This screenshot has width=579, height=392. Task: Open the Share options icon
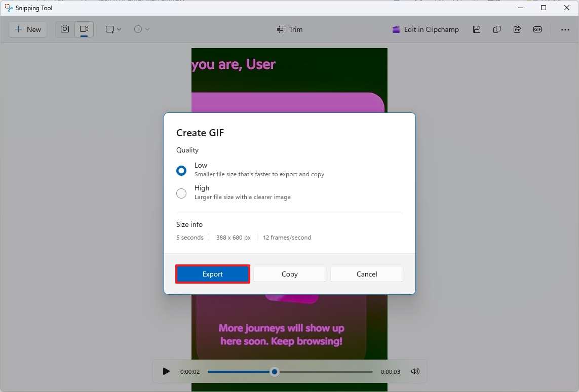click(x=517, y=29)
